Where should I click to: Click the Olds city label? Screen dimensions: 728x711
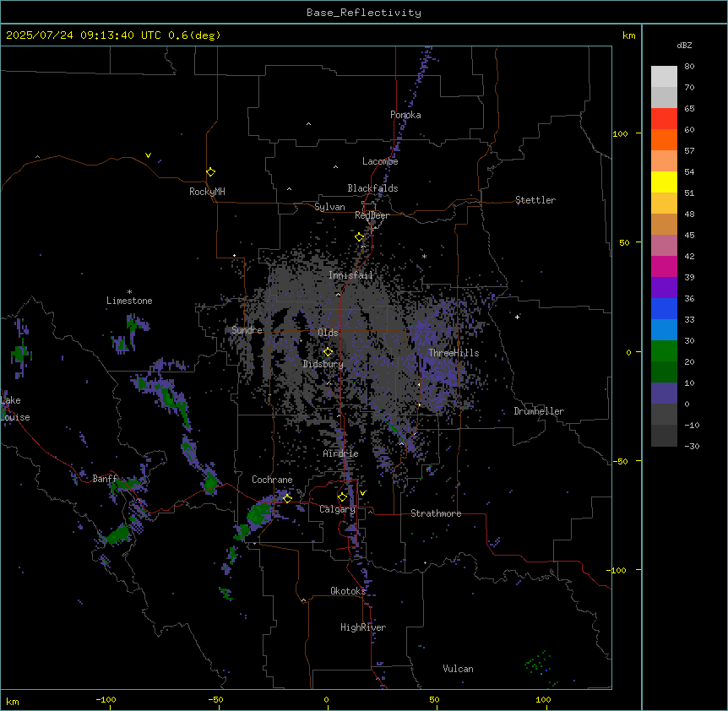(x=328, y=333)
